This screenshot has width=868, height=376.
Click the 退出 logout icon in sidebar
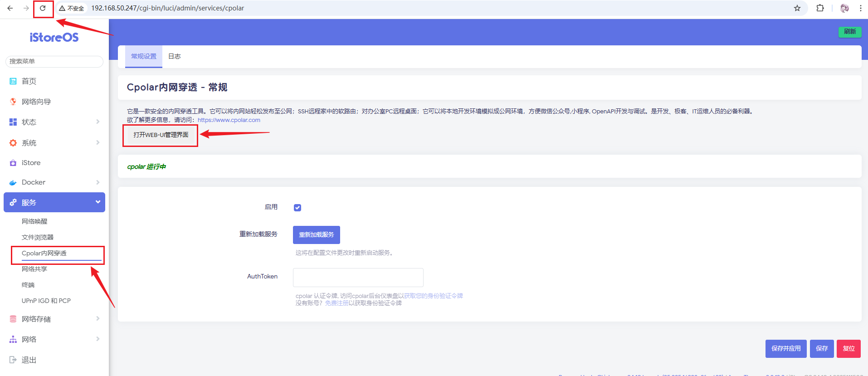click(13, 360)
